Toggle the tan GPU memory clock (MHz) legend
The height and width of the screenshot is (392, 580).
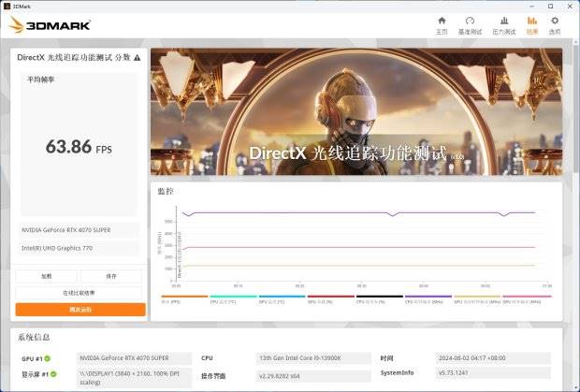(477, 299)
